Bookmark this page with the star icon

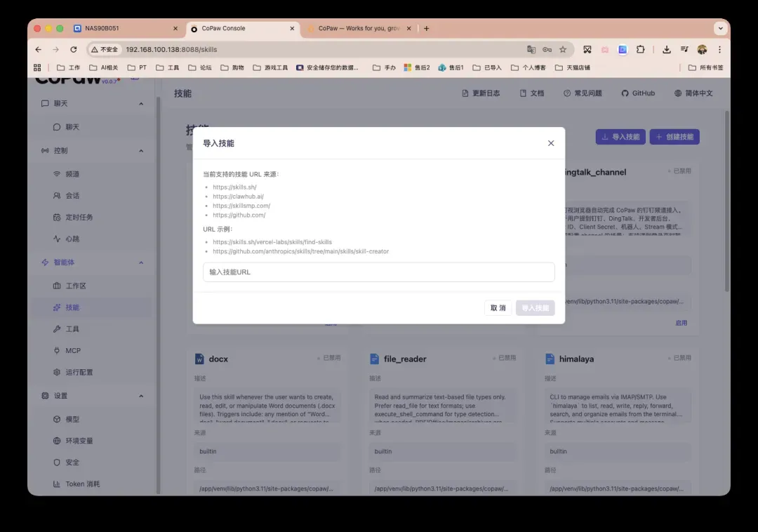pos(563,50)
